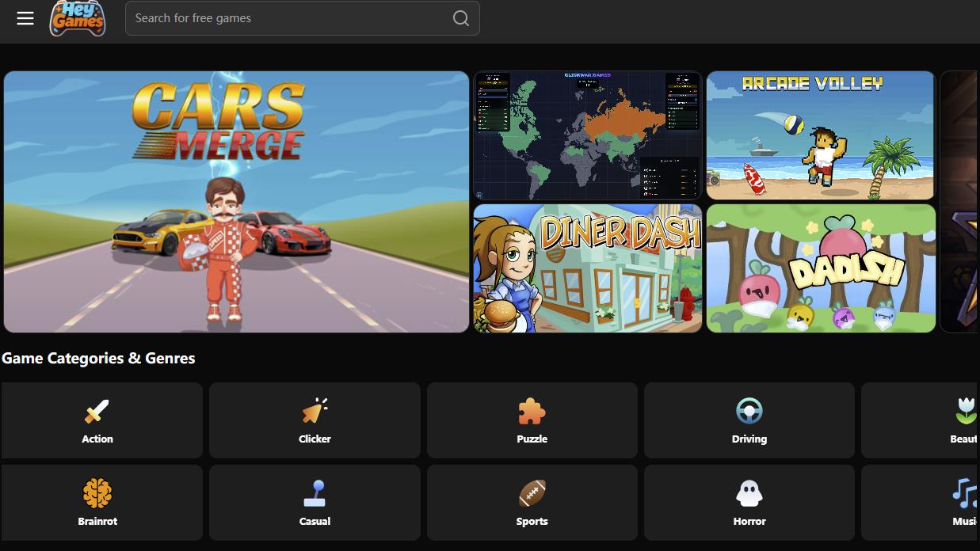Click the Beauty category flower icon

(965, 411)
